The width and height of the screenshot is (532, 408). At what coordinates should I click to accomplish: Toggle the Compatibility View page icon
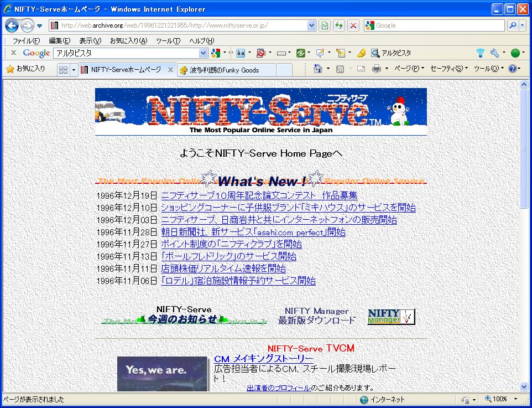click(x=325, y=25)
